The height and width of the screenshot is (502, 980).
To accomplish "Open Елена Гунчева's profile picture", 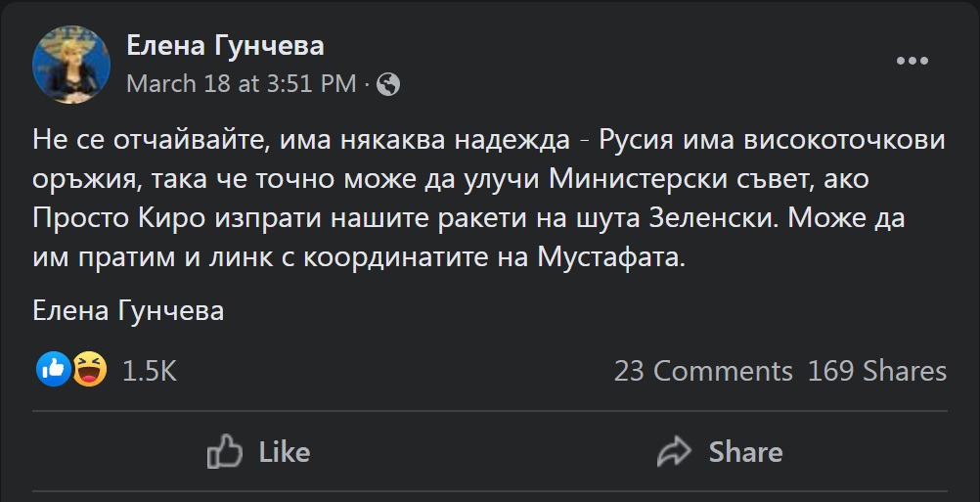I will click(70, 64).
